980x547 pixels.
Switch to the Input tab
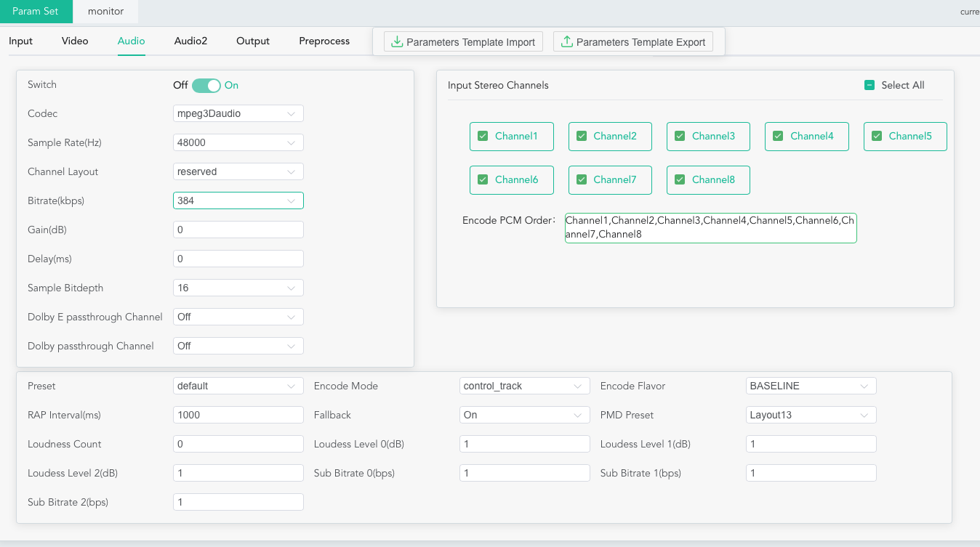coord(20,41)
